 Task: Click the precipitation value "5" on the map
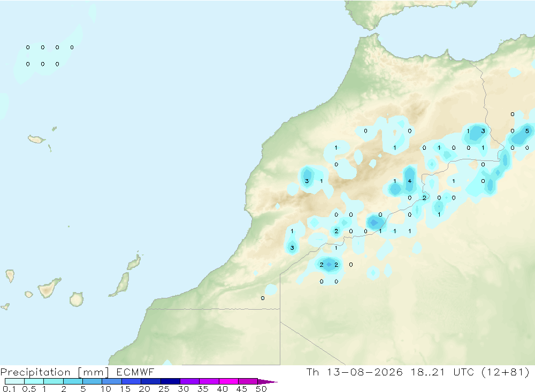pos(527,131)
